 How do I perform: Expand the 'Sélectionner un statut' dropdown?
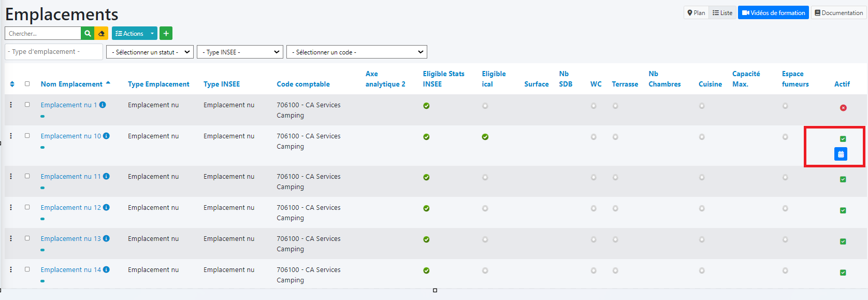coord(150,52)
